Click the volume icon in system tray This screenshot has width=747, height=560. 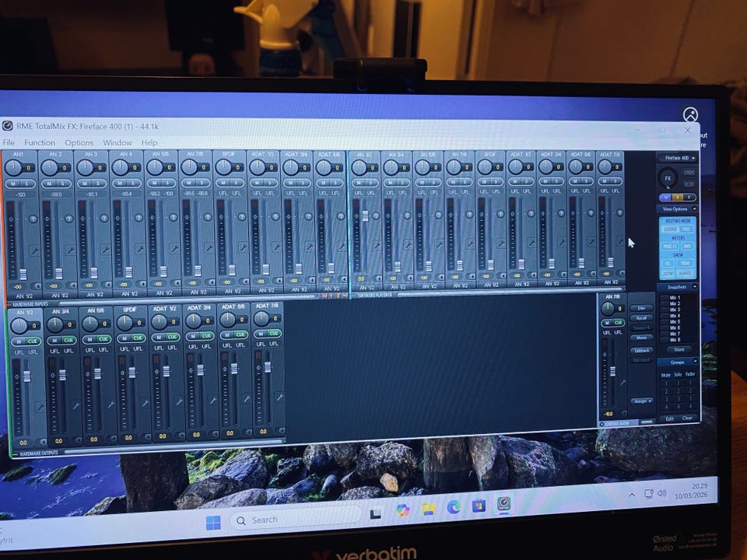point(662,493)
